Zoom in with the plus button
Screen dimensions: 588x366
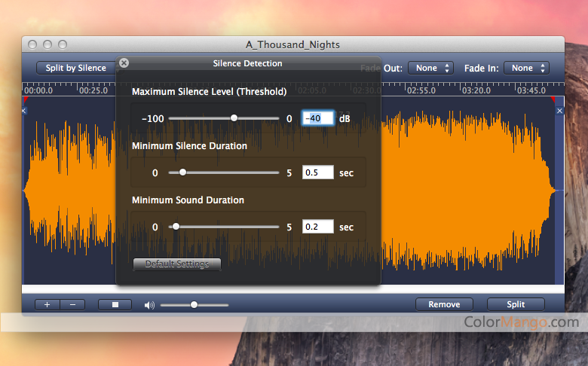(47, 304)
